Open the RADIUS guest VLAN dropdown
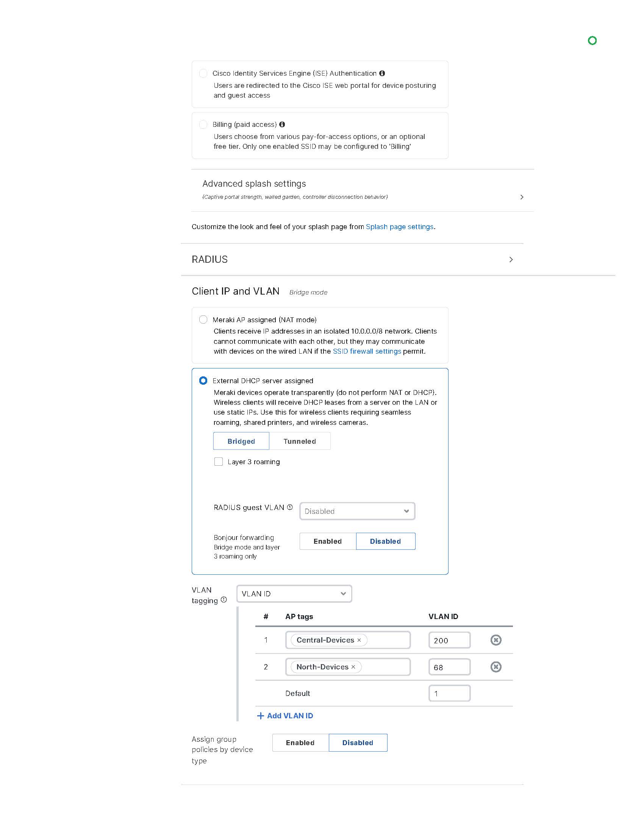Viewport: 644px width, 833px height. (357, 511)
